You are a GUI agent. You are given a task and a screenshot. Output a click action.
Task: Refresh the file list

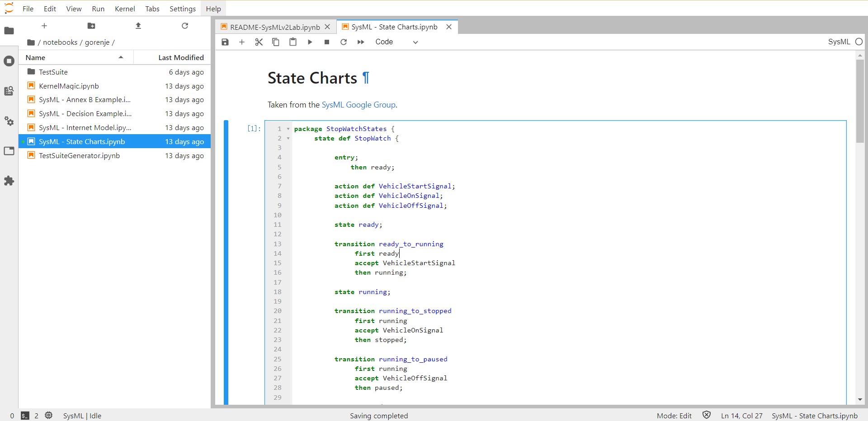185,26
